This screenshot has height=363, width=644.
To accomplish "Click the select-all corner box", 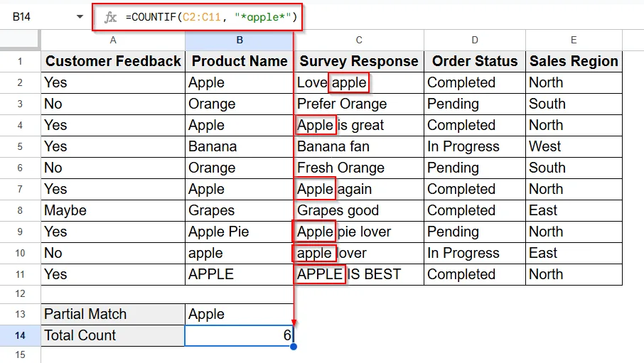I will 20,40.
